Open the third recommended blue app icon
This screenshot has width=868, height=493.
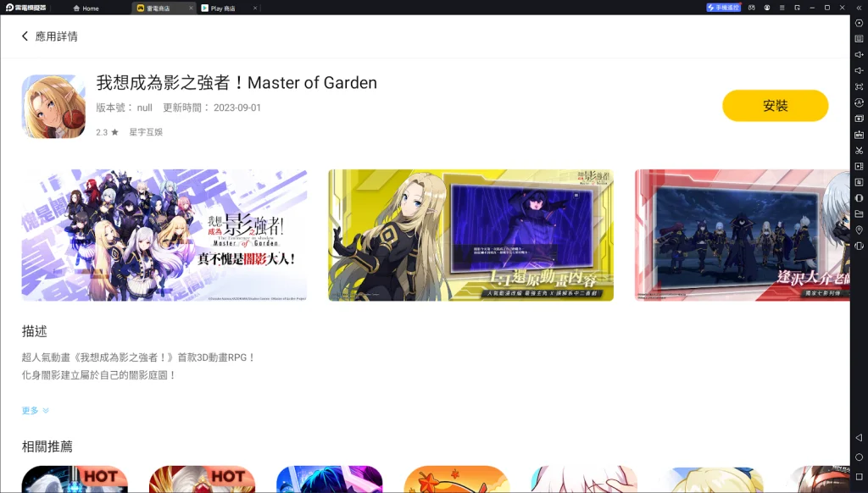pos(330,479)
